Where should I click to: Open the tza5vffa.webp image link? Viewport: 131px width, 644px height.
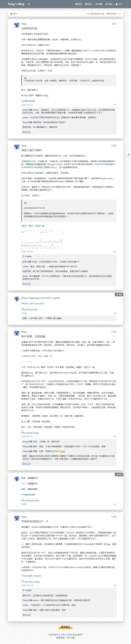click(29, 309)
